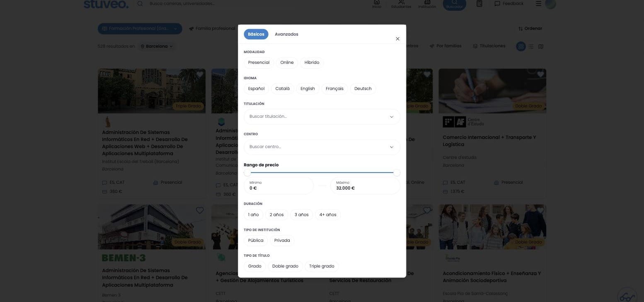Select the 2 años duration chip
The height and width of the screenshot is (302, 644).
click(x=276, y=215)
